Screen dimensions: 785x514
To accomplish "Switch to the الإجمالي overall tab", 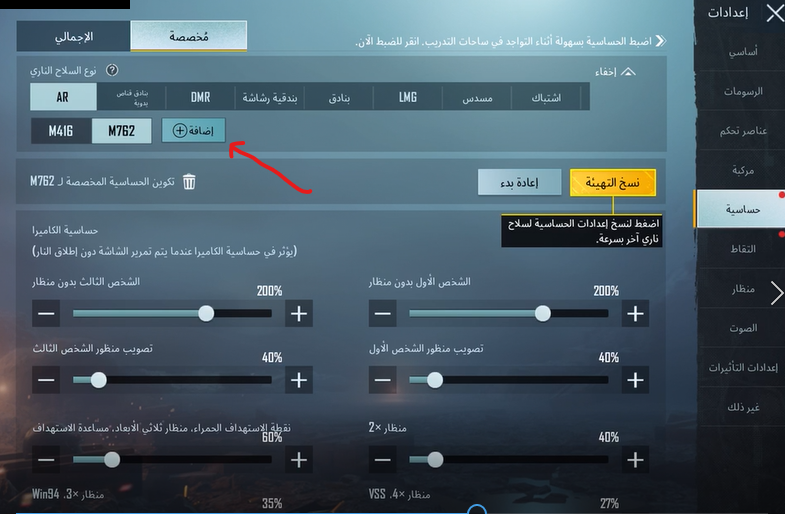I will pyautogui.click(x=74, y=37).
